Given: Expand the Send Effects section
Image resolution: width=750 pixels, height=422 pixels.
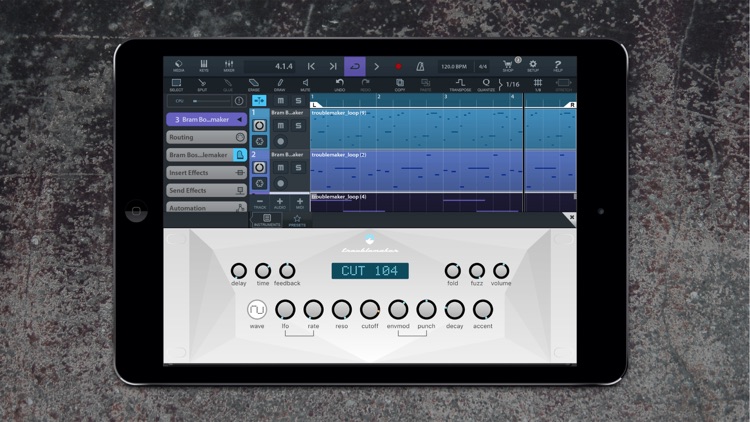Looking at the screenshot, I should 206,190.
